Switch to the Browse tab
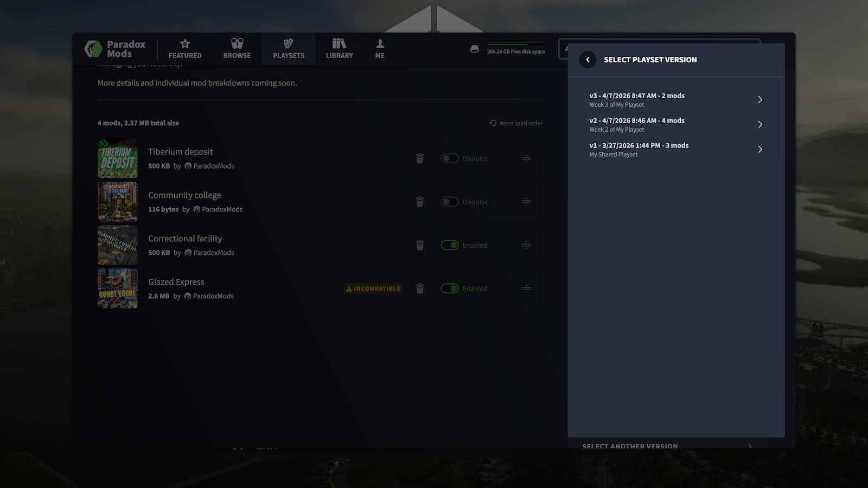Image resolution: width=868 pixels, height=488 pixels. [237, 49]
